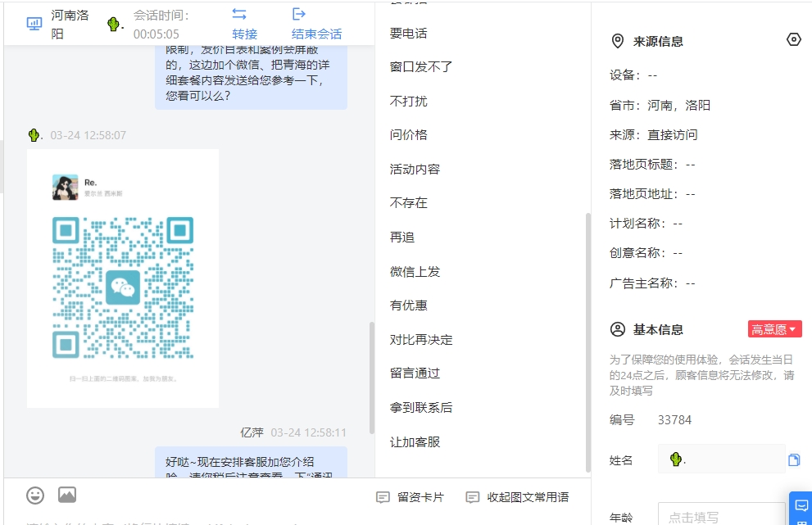Image resolution: width=812 pixels, height=525 pixels.
Task: Select quick reply 不存在
Action: click(409, 203)
